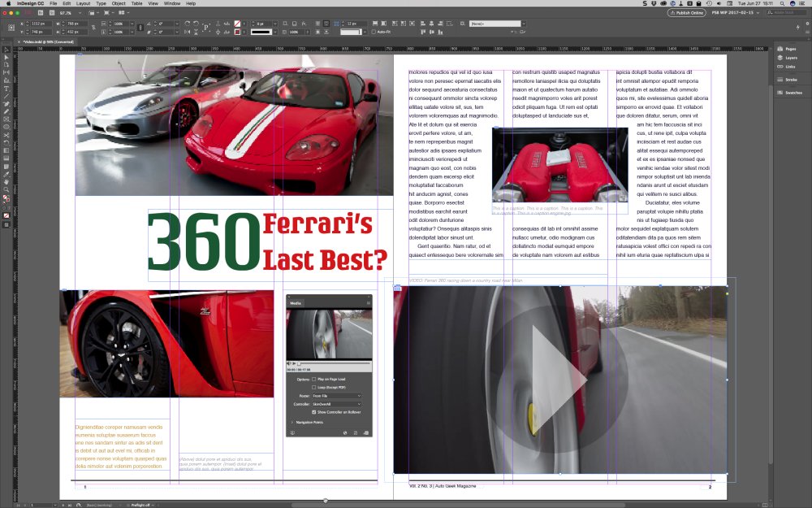The width and height of the screenshot is (812, 508).
Task: Select the Type tool
Action: [x=6, y=89]
